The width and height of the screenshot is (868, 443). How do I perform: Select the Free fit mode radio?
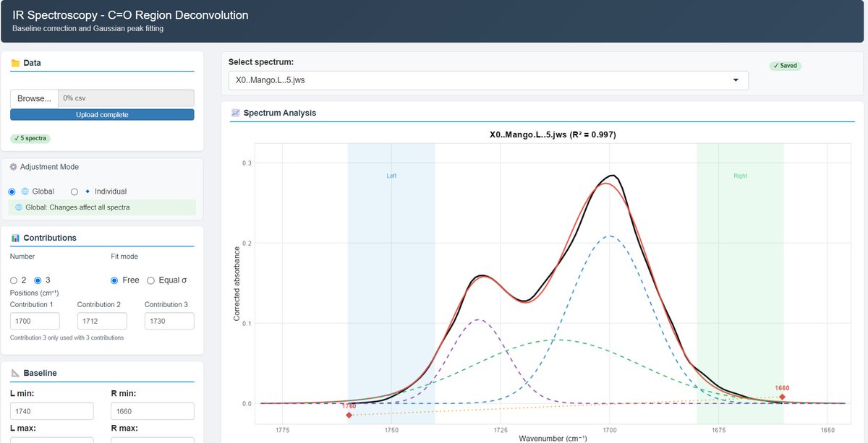pyautogui.click(x=114, y=280)
